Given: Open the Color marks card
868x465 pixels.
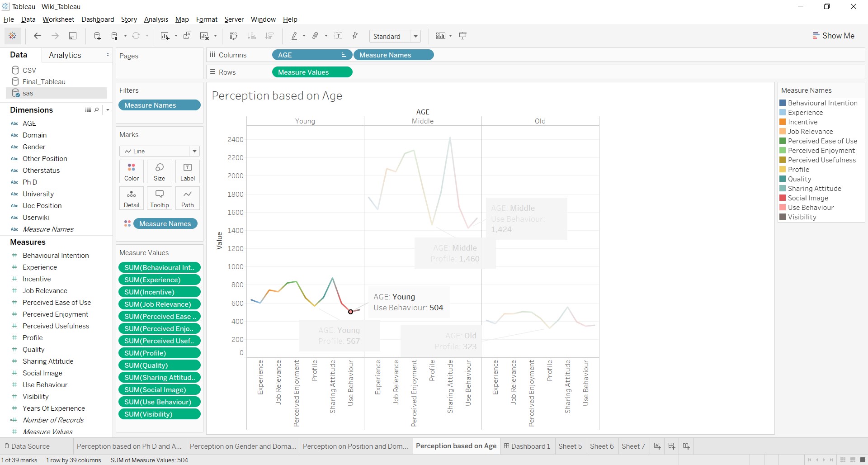Looking at the screenshot, I should pyautogui.click(x=132, y=172).
